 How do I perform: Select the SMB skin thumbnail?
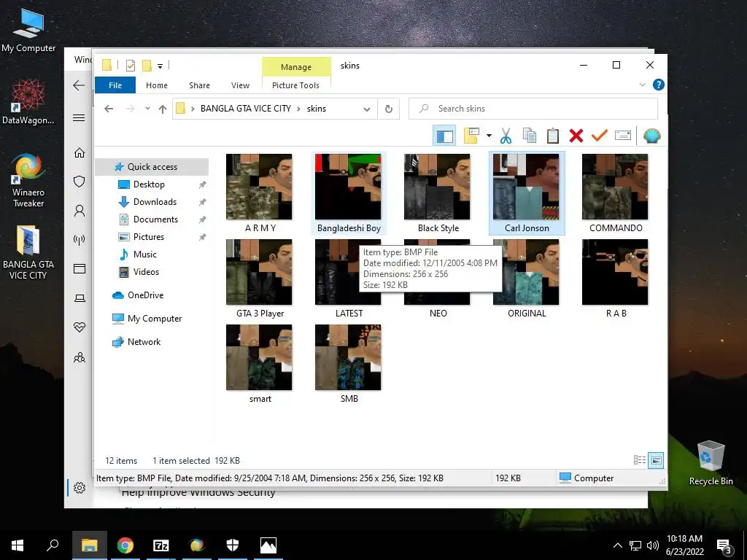(x=348, y=357)
